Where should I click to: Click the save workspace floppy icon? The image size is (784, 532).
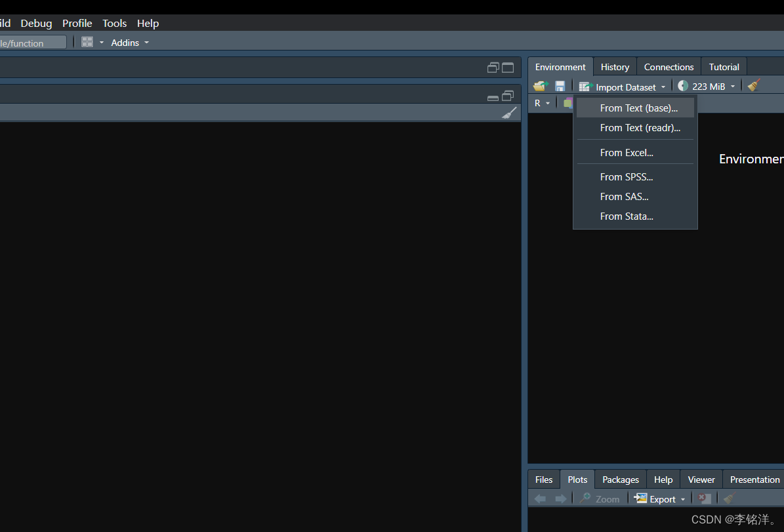[x=560, y=86]
